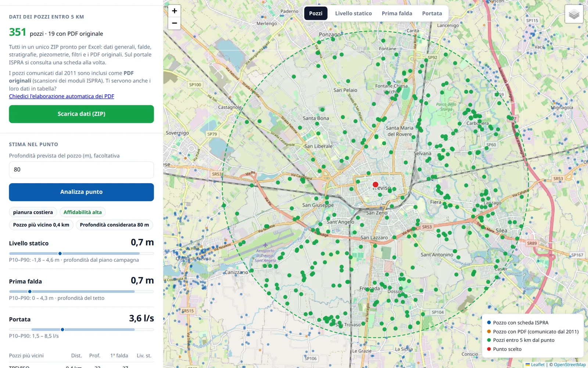Click the Livello statico range slider handle

point(60,254)
